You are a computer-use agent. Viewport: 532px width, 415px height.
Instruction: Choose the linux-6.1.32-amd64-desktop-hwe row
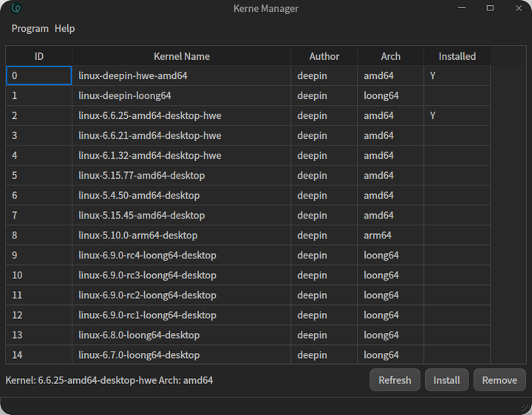(x=150, y=156)
